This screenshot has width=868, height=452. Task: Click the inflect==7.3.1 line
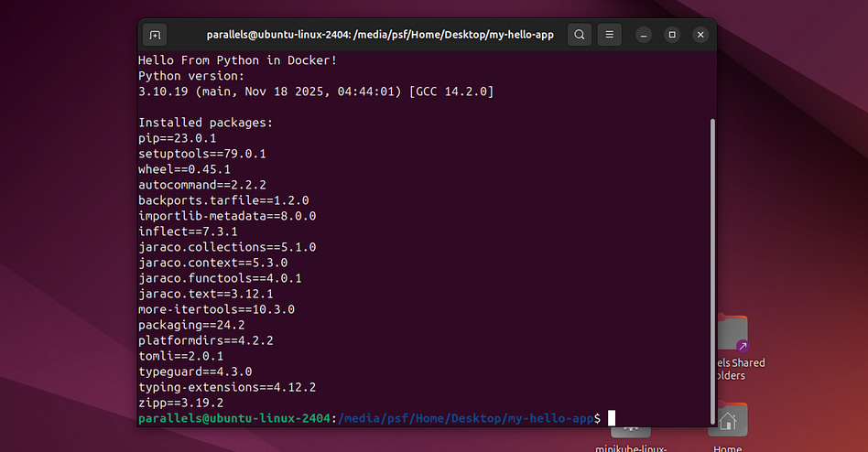188,231
